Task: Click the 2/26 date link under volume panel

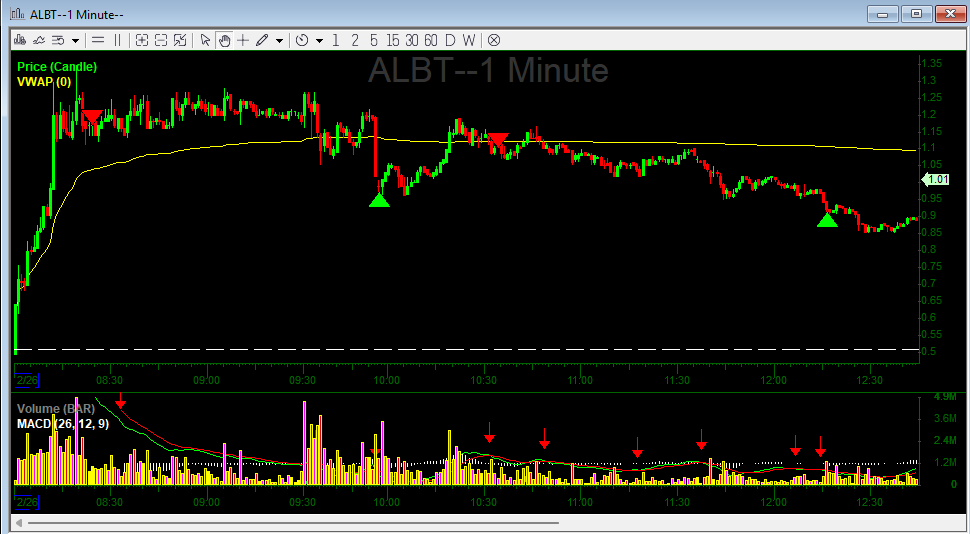Action: pyautogui.click(x=27, y=502)
